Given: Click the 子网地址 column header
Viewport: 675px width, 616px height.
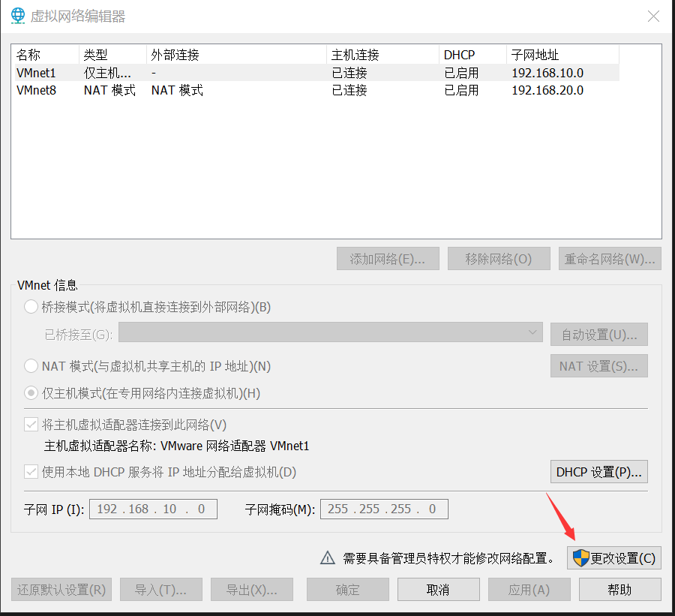Looking at the screenshot, I should (x=562, y=55).
